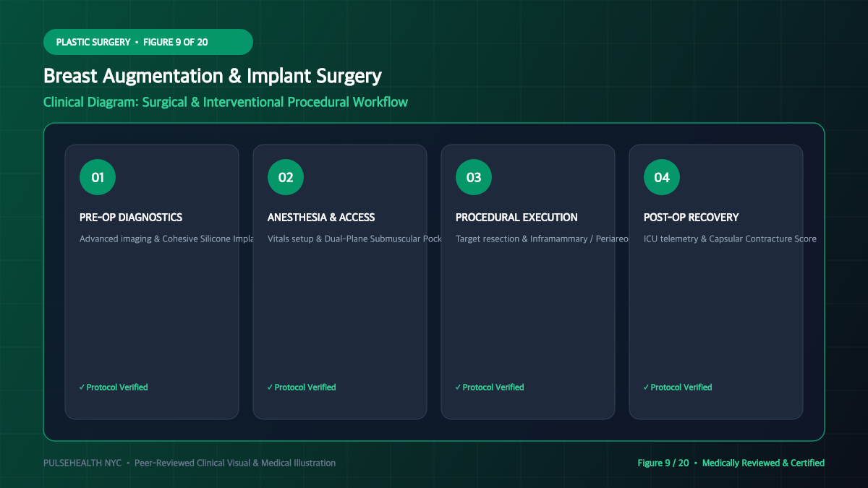Click the Advanced imaging description text
This screenshot has height=488, width=868.
[x=166, y=239]
